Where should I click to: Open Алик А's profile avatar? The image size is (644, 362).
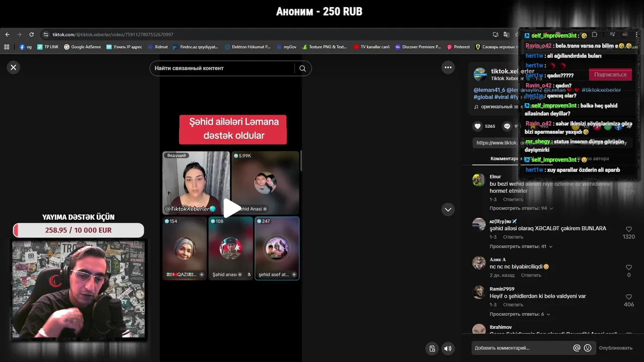point(479,263)
